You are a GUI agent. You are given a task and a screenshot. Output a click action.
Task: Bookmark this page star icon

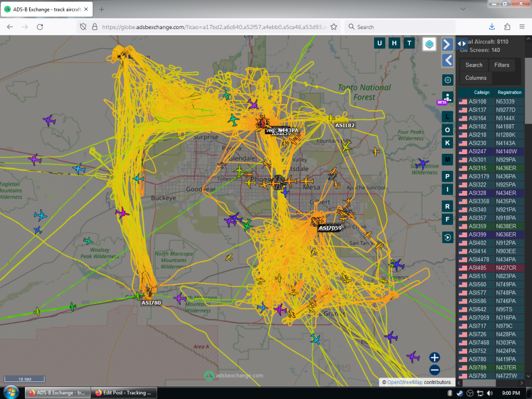(334, 27)
